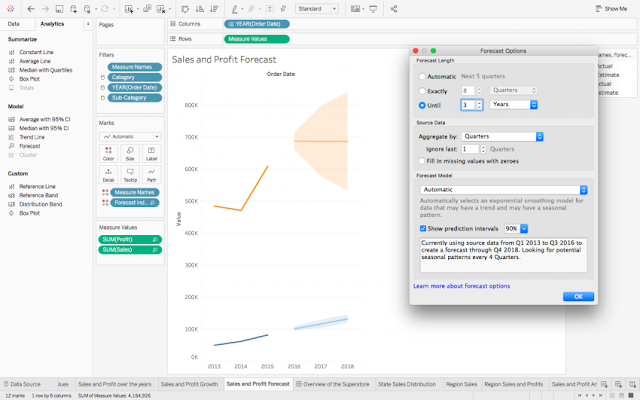This screenshot has height=400, width=640.
Task: Open the Standard view fit dropdown
Action: [317, 9]
